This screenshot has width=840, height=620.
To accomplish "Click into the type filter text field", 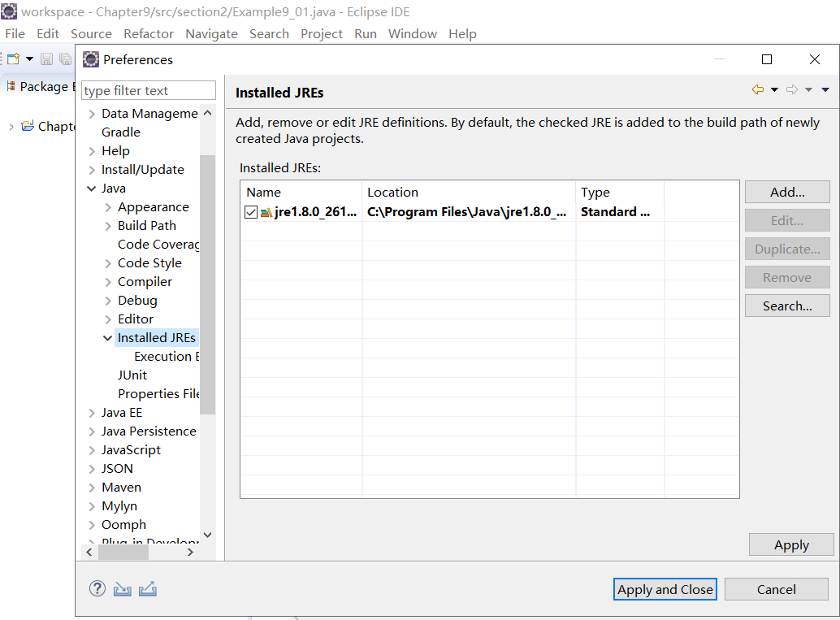I will pyautogui.click(x=149, y=90).
